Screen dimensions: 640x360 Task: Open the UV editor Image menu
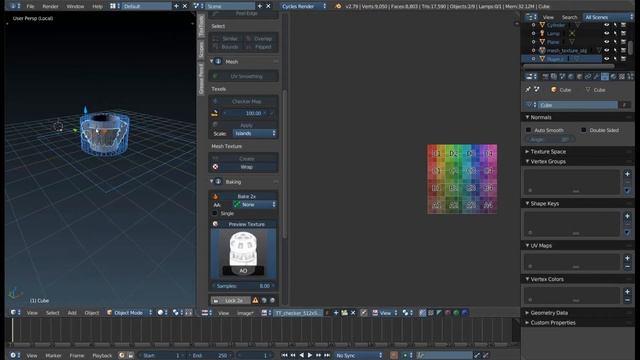coord(245,313)
